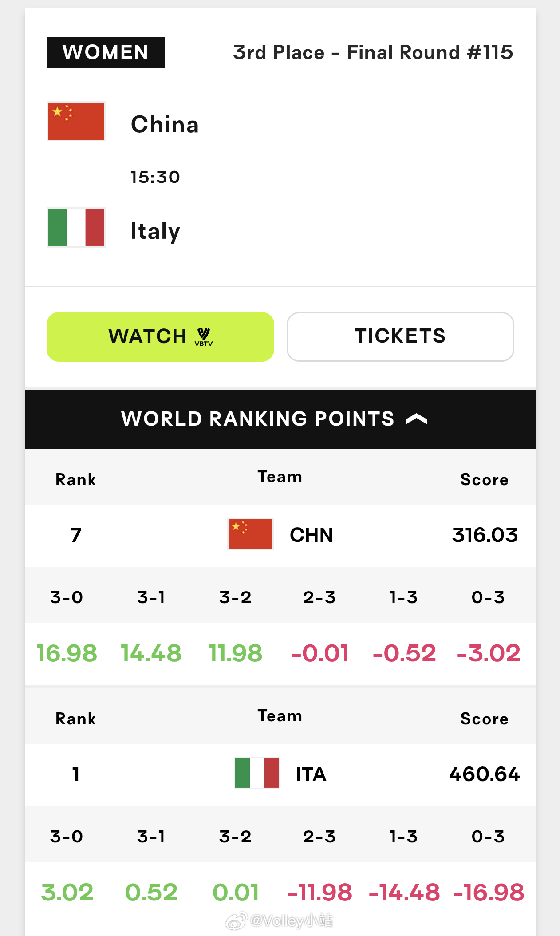Click the Weibo logo watermark

coord(236,921)
